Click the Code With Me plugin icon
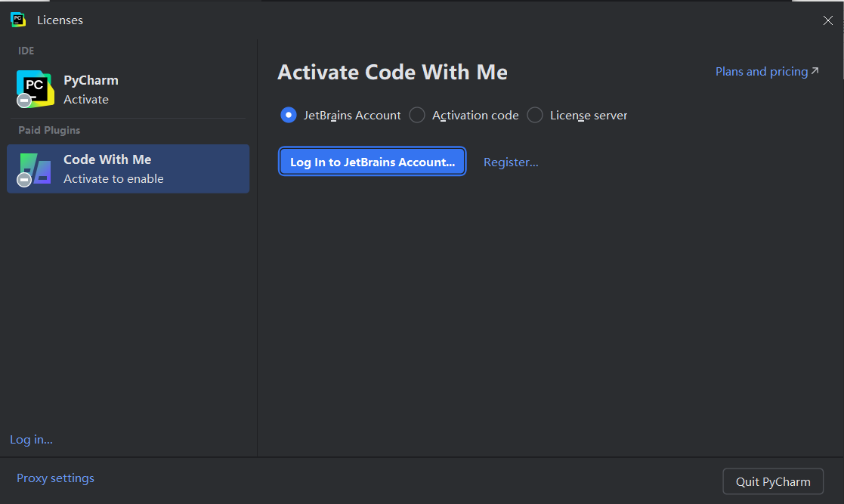The height and width of the screenshot is (504, 844). point(35,169)
